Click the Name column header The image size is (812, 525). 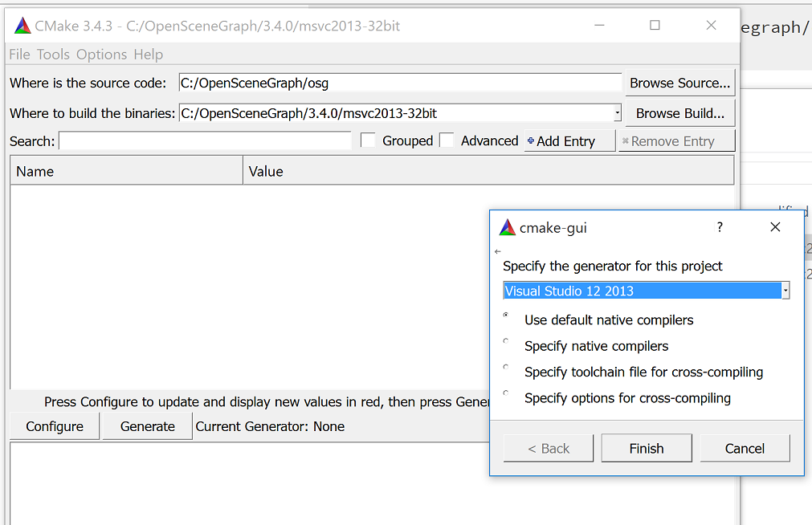(126, 171)
